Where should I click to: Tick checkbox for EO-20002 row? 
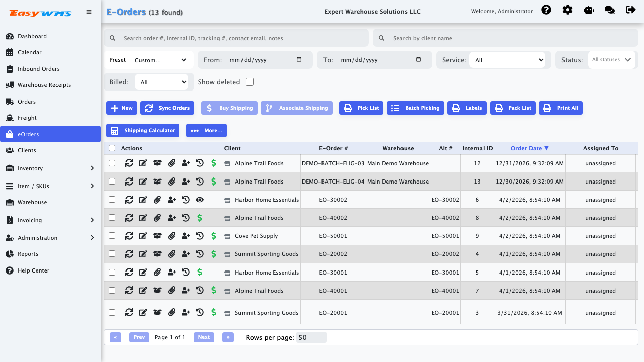tap(112, 253)
